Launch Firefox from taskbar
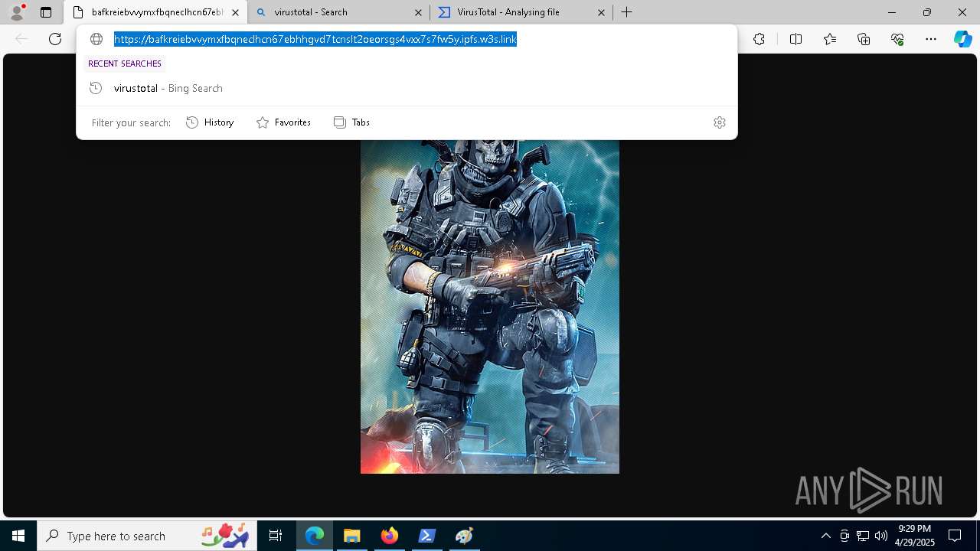This screenshot has height=551, width=980. click(390, 536)
